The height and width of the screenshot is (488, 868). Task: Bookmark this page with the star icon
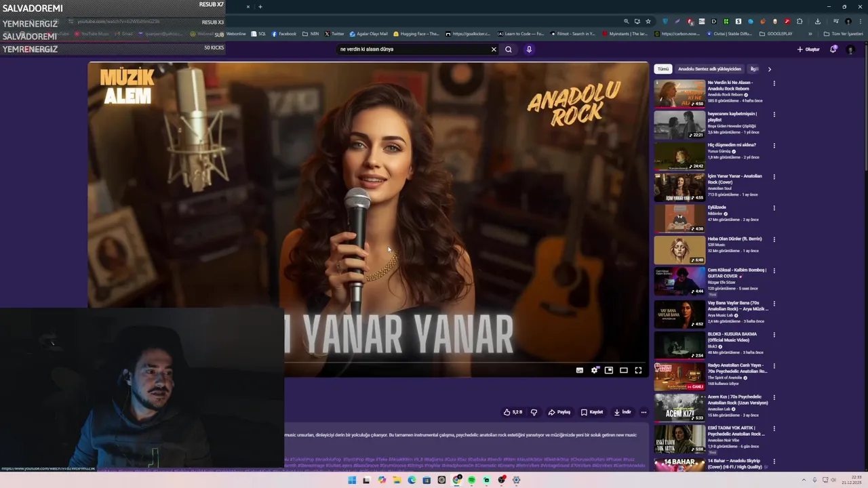pyautogui.click(x=648, y=22)
